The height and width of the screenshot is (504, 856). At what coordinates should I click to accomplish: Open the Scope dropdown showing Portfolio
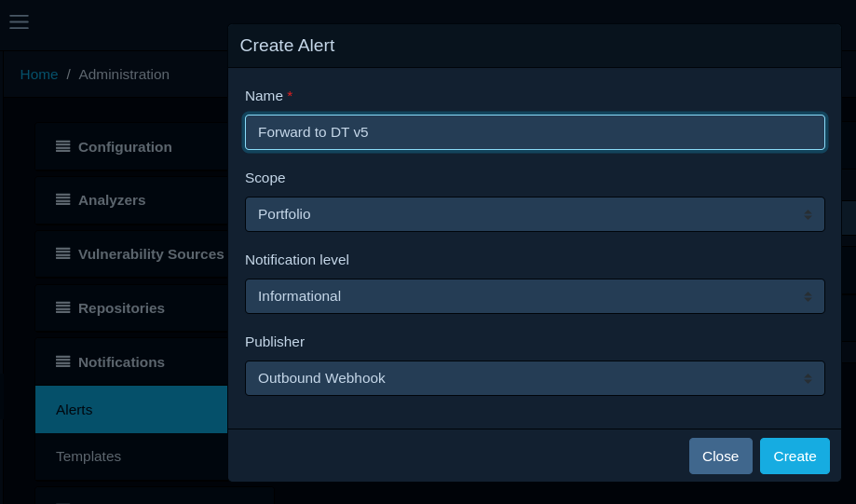coord(535,214)
